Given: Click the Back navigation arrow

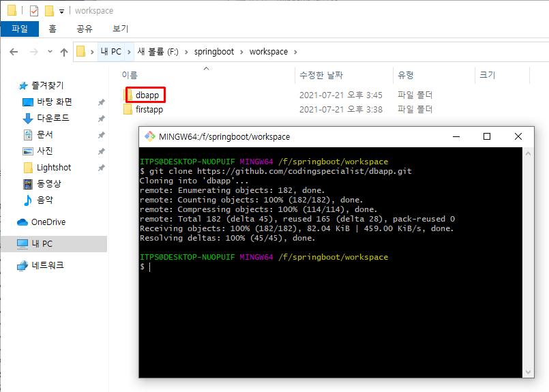Looking at the screenshot, I should (x=14, y=52).
